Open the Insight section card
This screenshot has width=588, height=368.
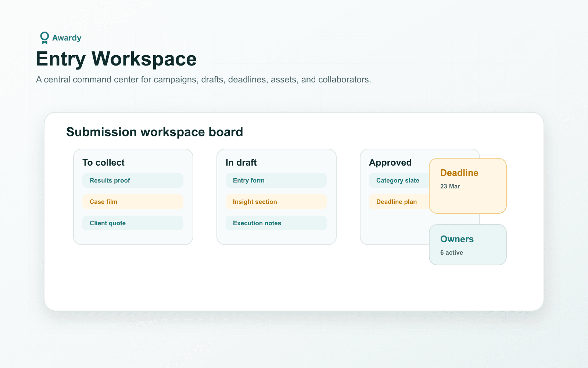(x=276, y=202)
